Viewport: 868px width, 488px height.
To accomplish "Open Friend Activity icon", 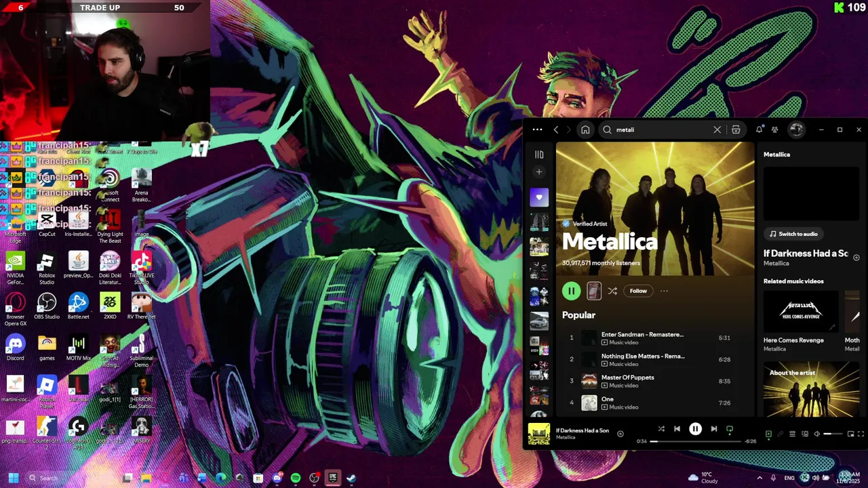I will click(775, 129).
